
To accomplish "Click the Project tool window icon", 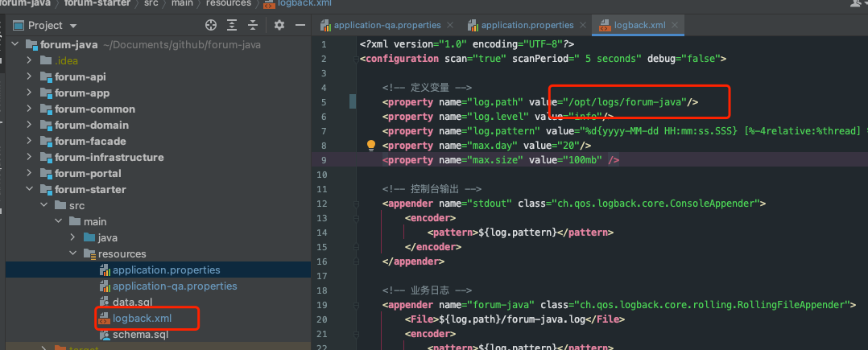I will click(19, 26).
